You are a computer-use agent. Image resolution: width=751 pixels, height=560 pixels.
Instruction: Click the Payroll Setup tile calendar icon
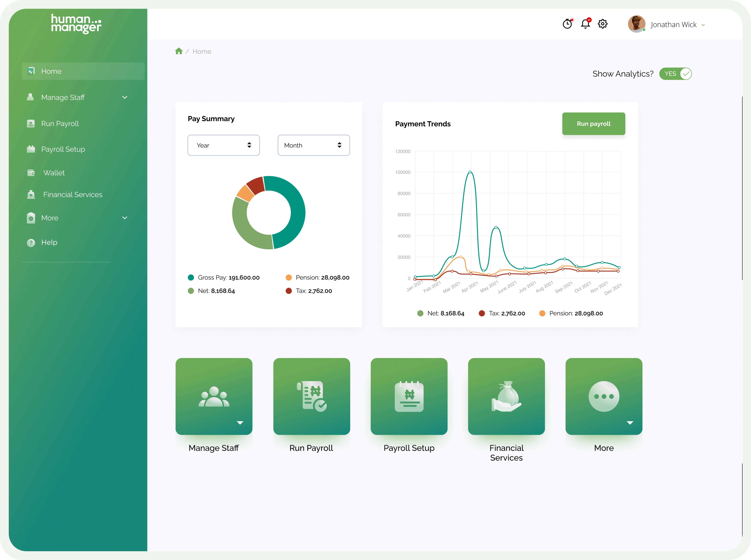(x=409, y=396)
